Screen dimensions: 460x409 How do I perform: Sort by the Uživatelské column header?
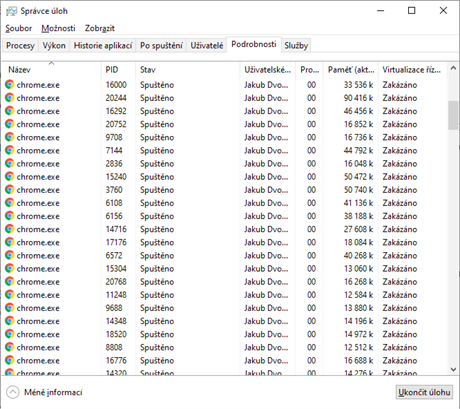tap(267, 69)
